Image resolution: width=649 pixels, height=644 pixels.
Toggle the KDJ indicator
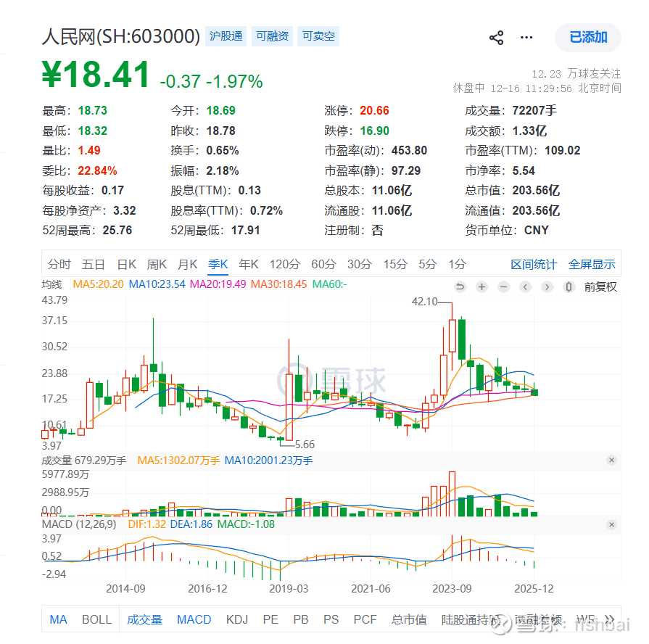tap(237, 619)
